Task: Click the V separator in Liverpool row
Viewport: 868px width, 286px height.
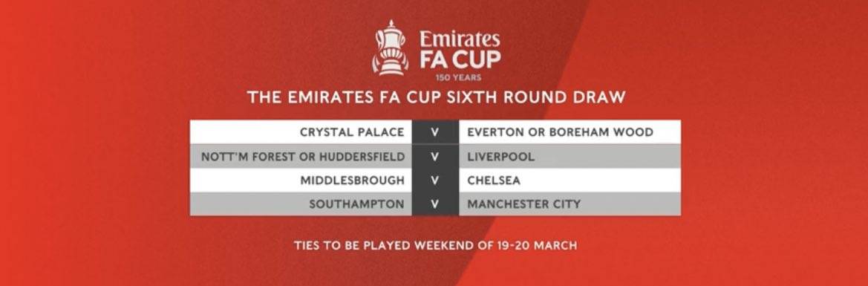Action: [435, 156]
